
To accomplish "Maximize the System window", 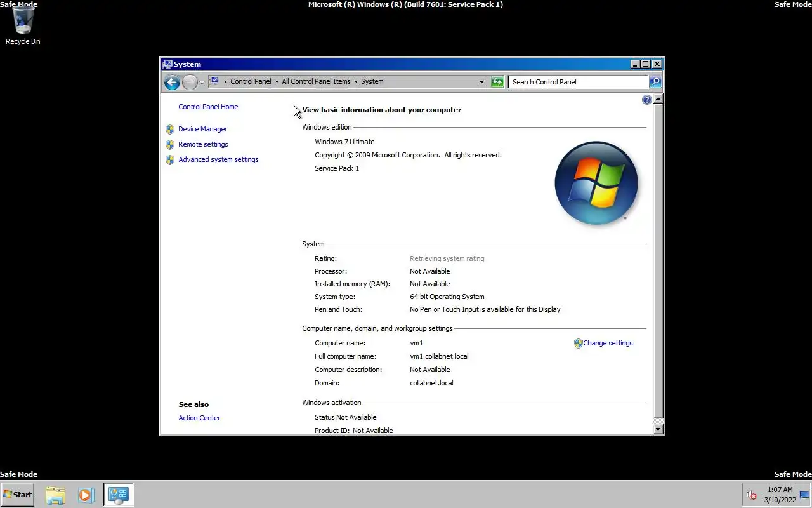I will click(x=646, y=64).
